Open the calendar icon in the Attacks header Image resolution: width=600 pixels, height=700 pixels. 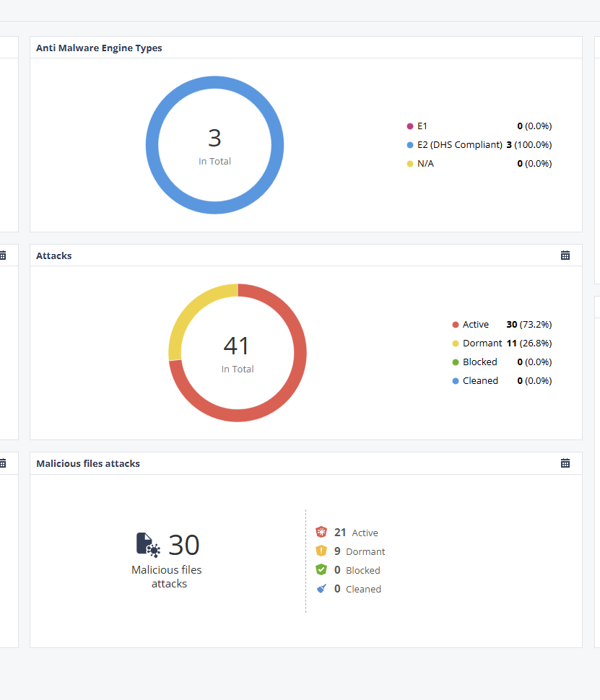click(x=565, y=255)
